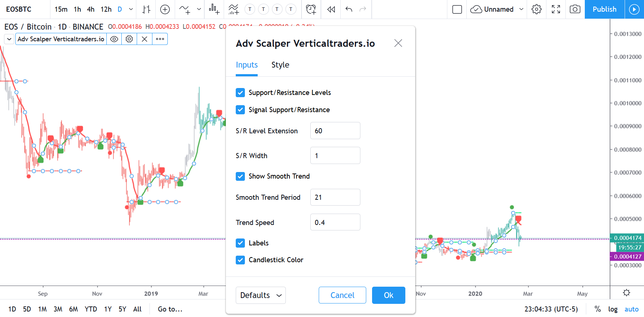The width and height of the screenshot is (644, 317).
Task: Undo the last chart action
Action: [x=349, y=9]
